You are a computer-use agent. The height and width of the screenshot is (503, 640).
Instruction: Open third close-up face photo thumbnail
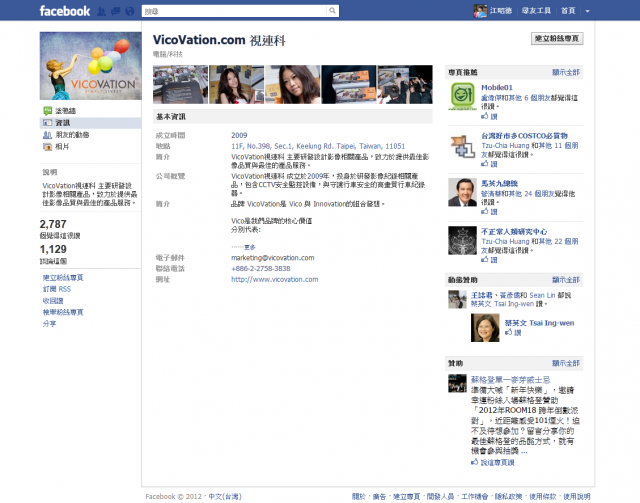point(293,85)
